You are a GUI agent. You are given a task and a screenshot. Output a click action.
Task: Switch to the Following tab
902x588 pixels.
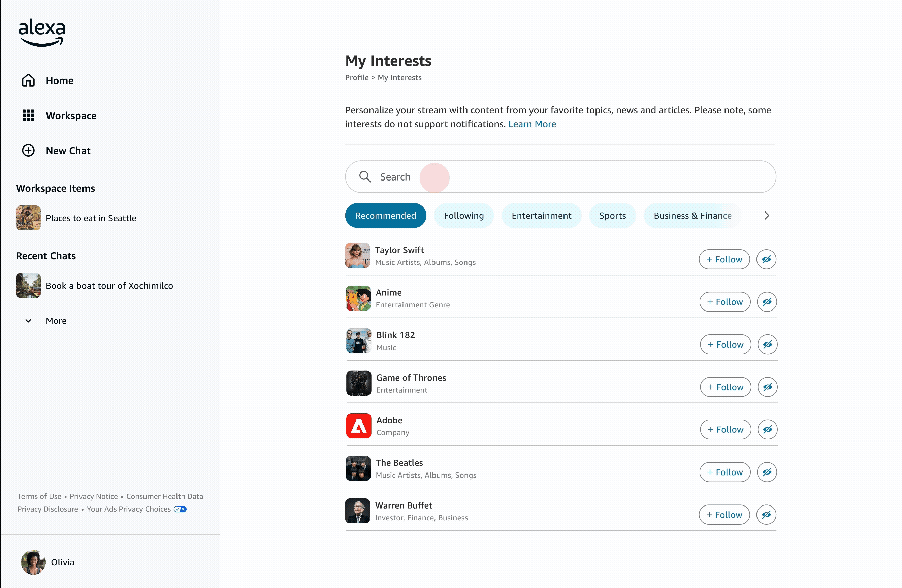[x=464, y=216]
